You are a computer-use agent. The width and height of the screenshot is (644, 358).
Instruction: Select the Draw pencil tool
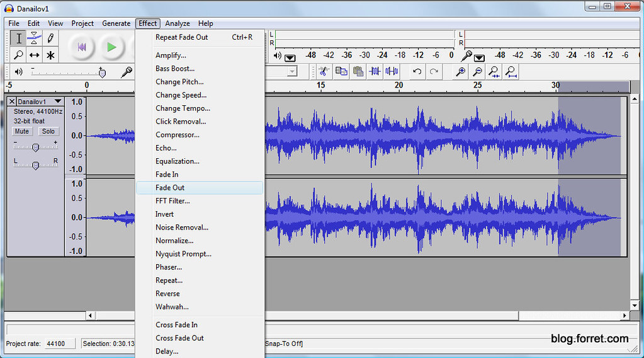50,38
